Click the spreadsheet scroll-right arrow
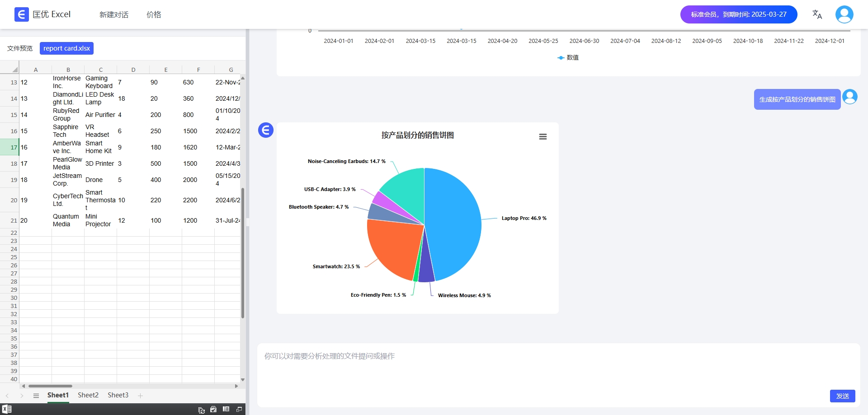 (x=236, y=386)
